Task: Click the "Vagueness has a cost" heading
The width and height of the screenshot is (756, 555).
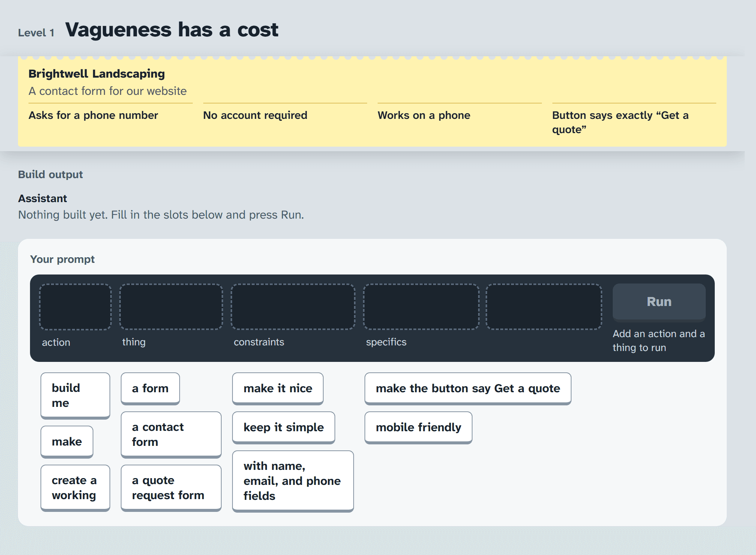Action: point(172,30)
